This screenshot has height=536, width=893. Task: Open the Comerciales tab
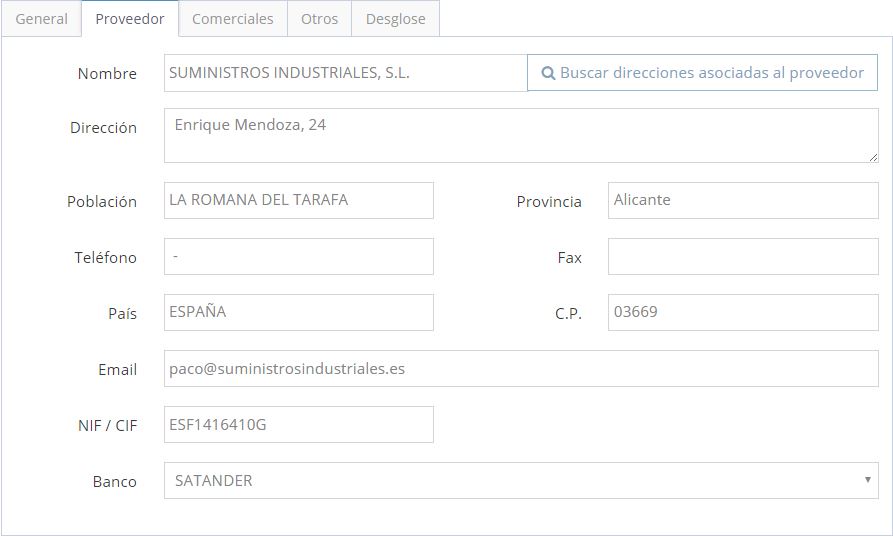coord(232,19)
